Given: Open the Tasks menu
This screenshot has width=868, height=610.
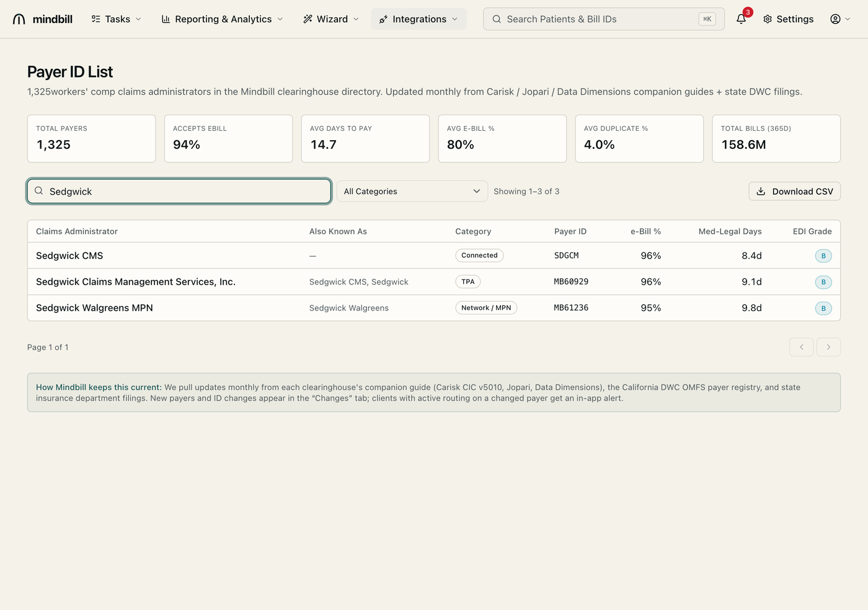Looking at the screenshot, I should click(x=117, y=19).
